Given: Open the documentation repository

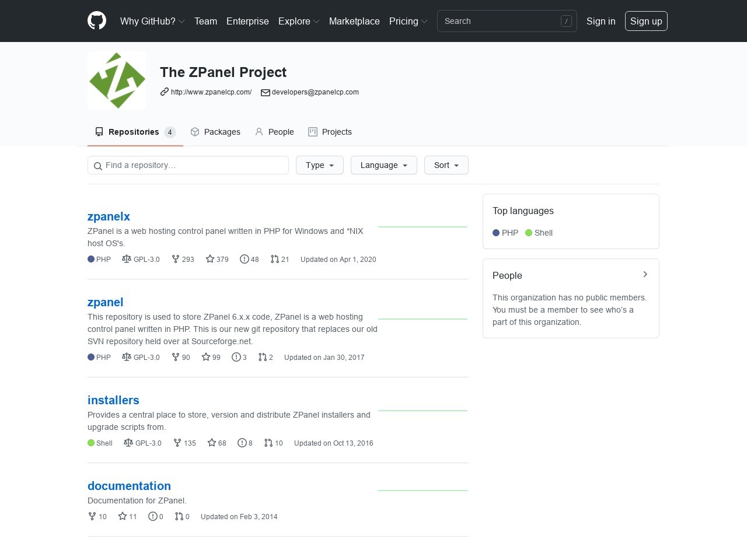Looking at the screenshot, I should click(129, 485).
